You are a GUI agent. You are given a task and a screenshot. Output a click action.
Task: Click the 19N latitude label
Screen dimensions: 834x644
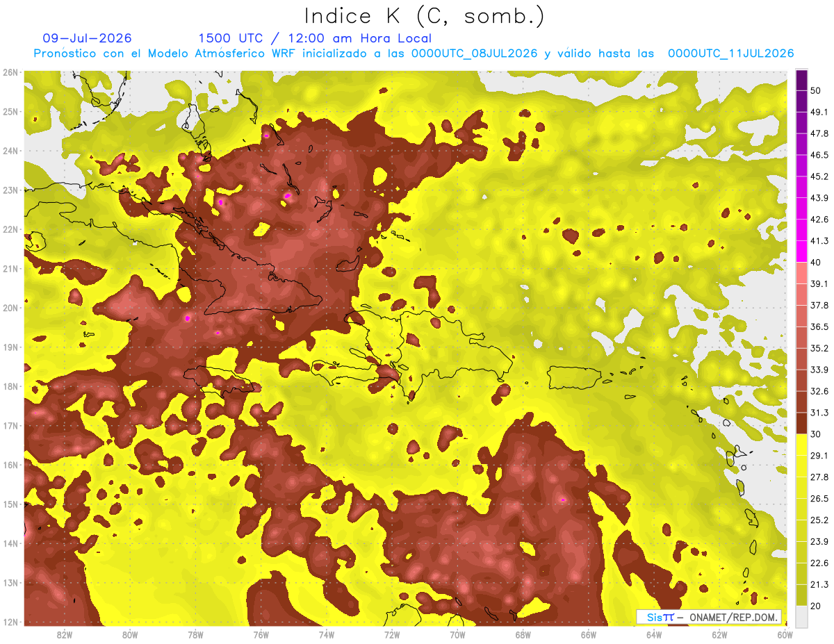pyautogui.click(x=10, y=347)
